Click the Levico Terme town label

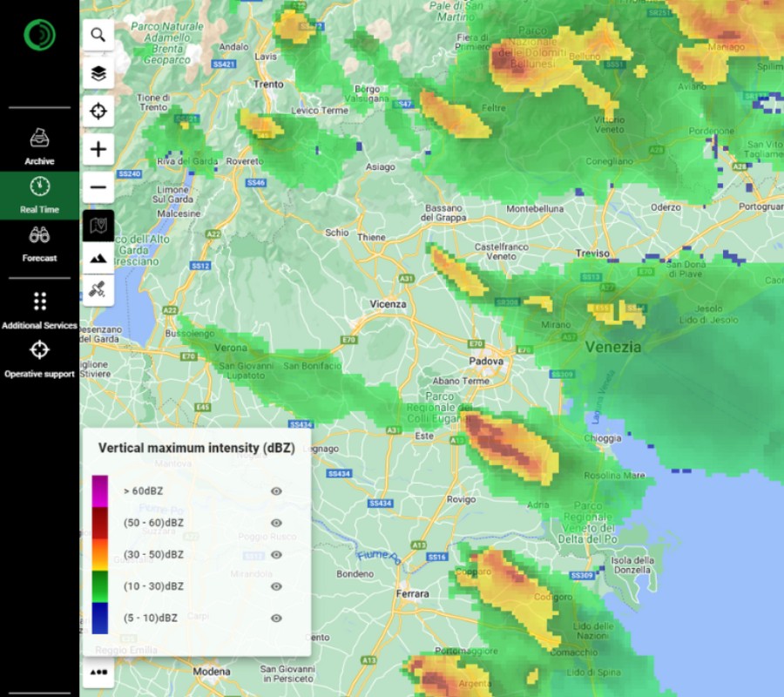tap(320, 111)
